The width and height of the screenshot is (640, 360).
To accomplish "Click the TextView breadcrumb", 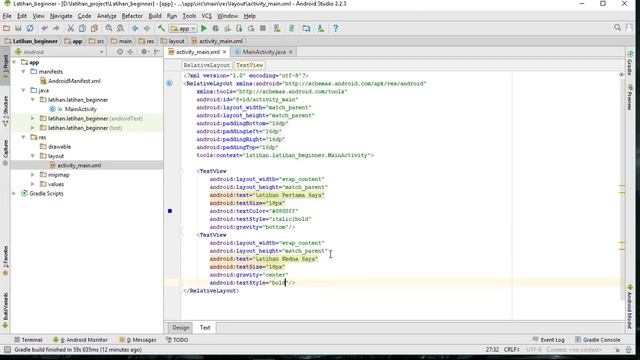I will click(249, 65).
